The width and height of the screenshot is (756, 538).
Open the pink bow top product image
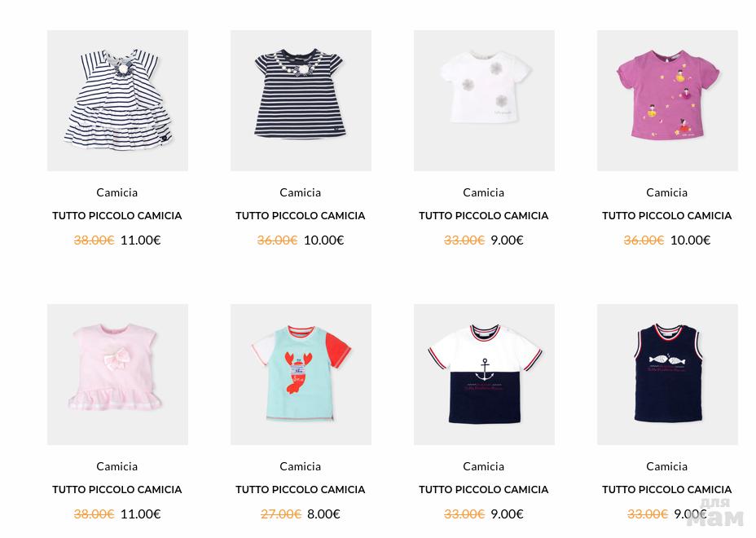click(117, 374)
